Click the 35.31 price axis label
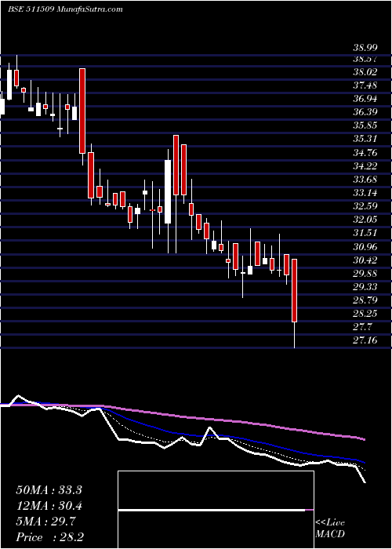Viewport: 392px width, 549px height. pyautogui.click(x=365, y=139)
